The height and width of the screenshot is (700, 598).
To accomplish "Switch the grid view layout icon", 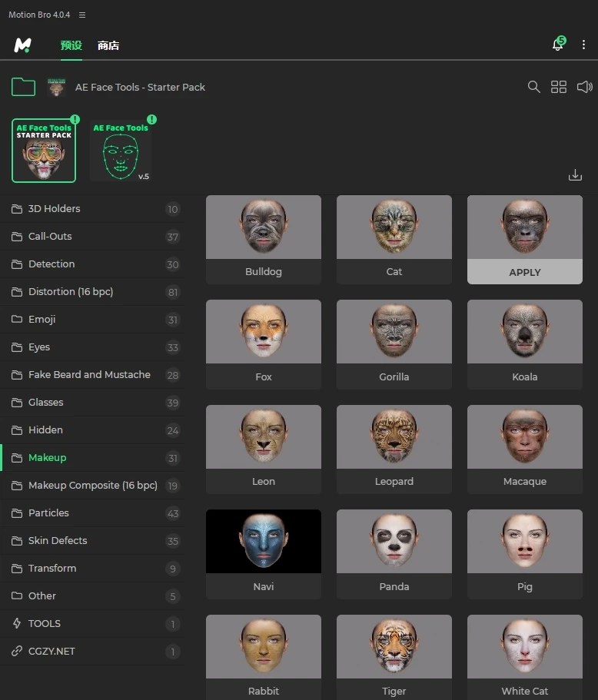I will pyautogui.click(x=559, y=87).
